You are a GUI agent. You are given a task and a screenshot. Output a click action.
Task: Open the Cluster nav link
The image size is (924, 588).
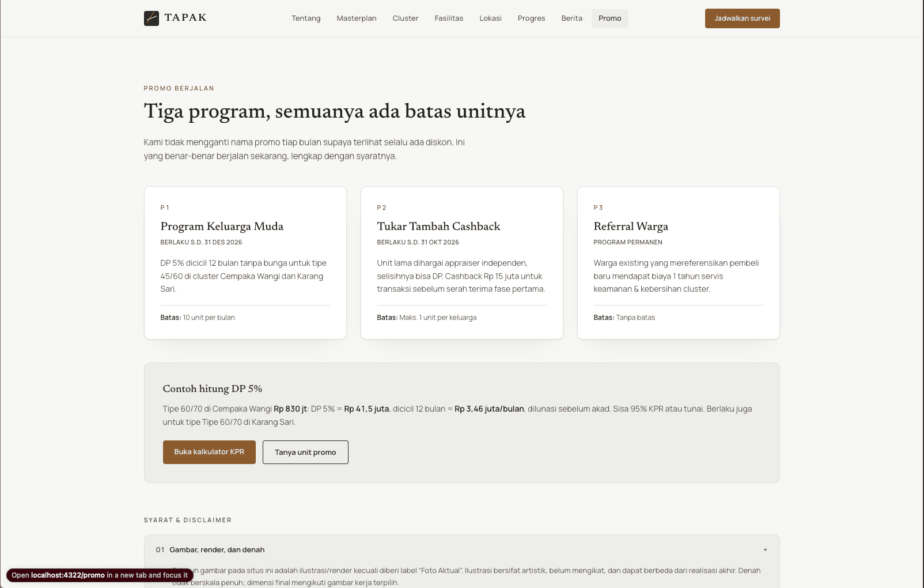point(406,18)
